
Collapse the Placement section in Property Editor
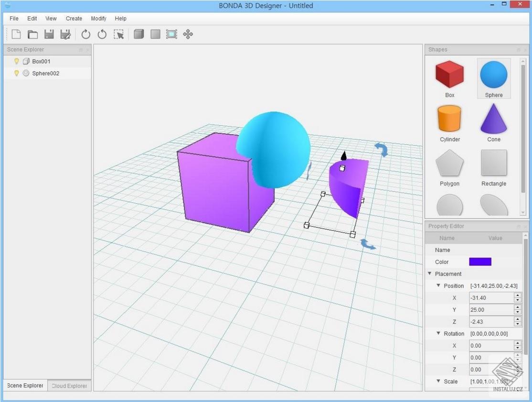pyautogui.click(x=429, y=273)
